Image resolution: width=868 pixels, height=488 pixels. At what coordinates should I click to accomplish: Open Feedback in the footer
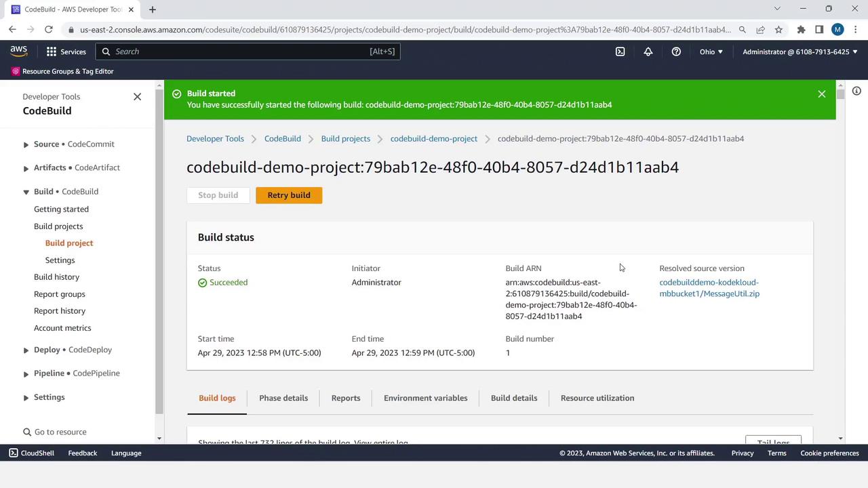click(83, 453)
